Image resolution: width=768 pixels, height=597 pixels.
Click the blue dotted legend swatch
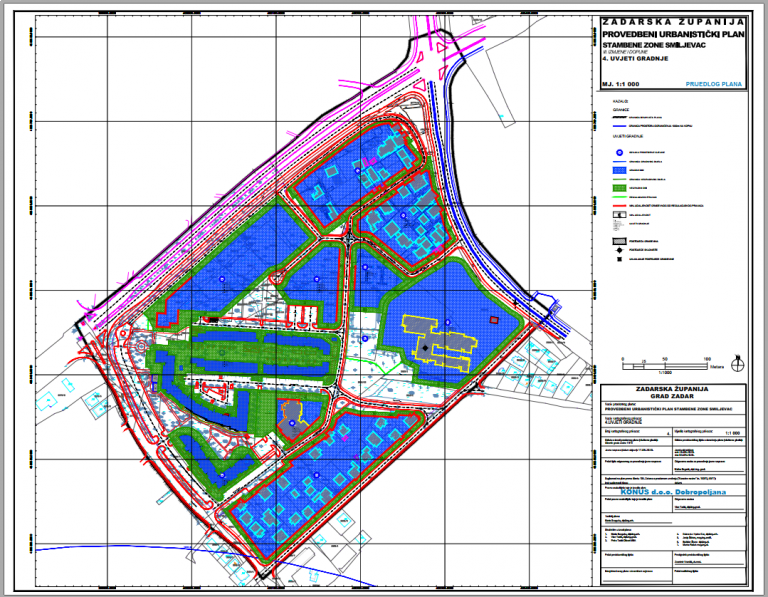[620, 170]
